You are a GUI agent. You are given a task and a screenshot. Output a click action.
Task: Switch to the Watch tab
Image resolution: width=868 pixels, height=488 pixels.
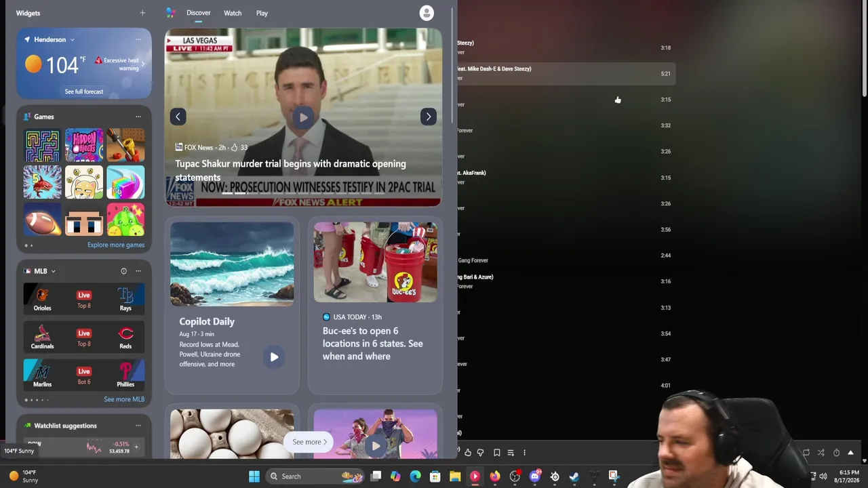(x=233, y=13)
